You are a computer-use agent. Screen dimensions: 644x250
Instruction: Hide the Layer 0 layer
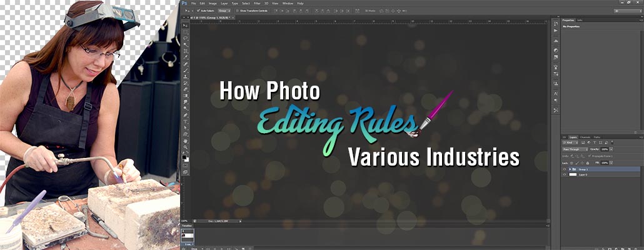tap(565, 174)
